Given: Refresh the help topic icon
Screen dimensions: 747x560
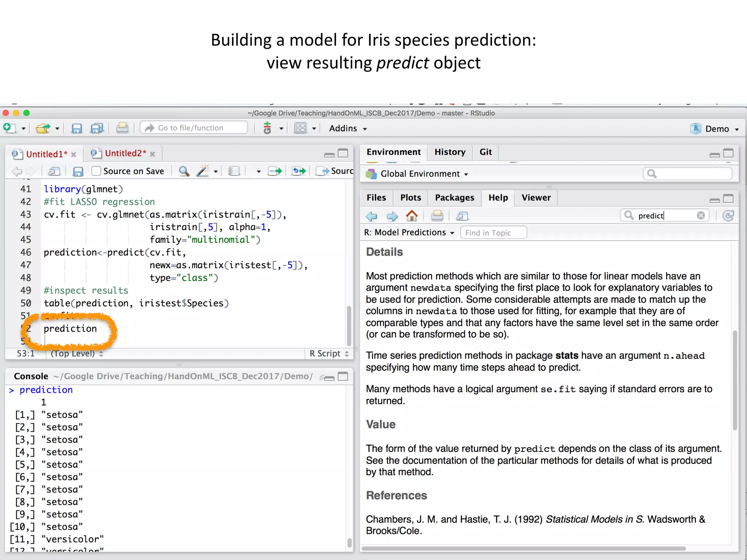Looking at the screenshot, I should (x=728, y=216).
